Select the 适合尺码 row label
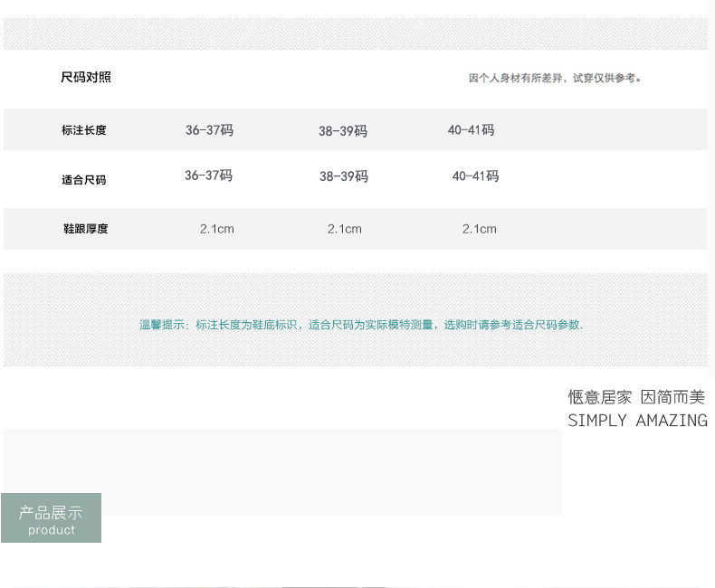The image size is (715, 588). (84, 180)
